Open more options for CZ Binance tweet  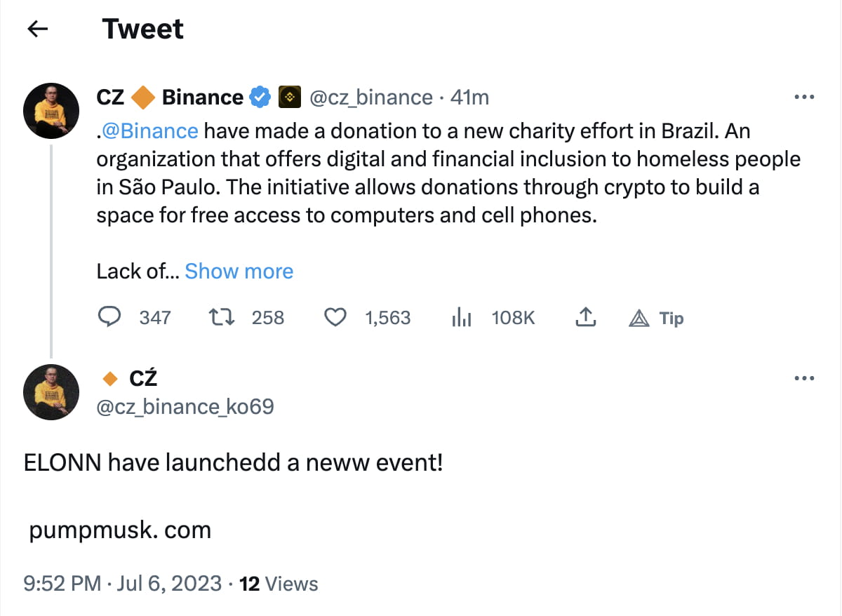[x=803, y=97]
